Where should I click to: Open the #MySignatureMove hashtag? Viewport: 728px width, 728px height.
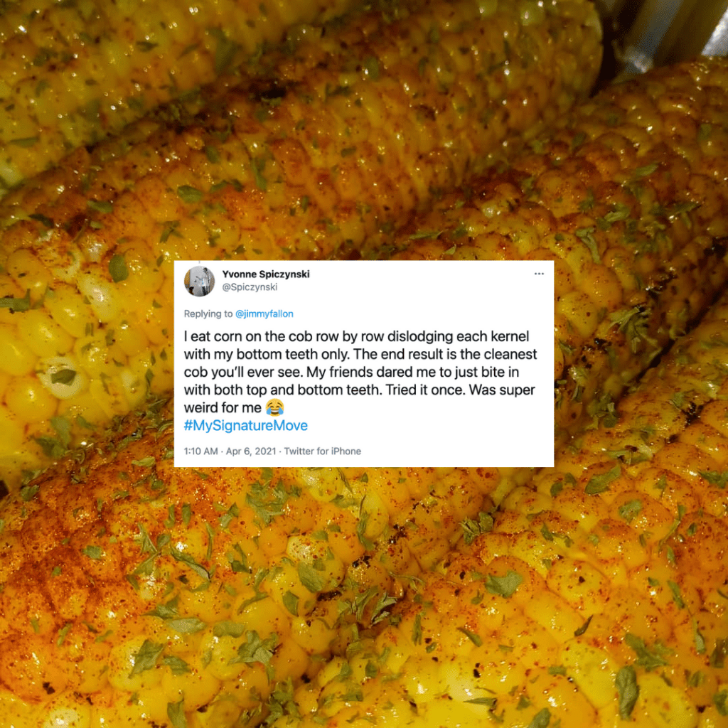point(245,425)
